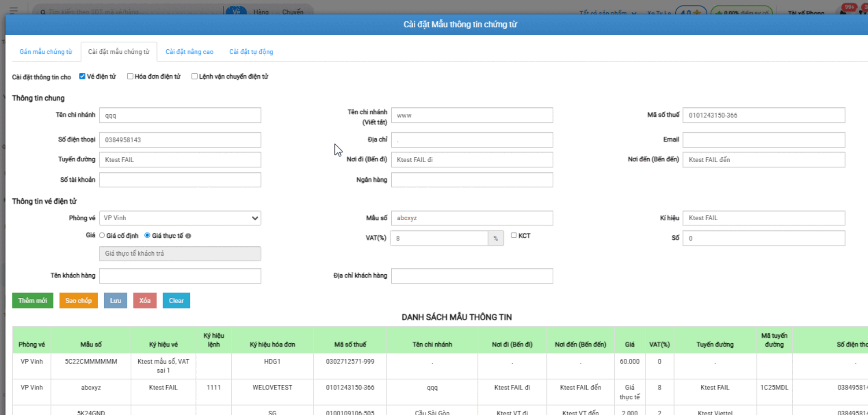Go to the Cài đặt tự động tab

pos(251,52)
